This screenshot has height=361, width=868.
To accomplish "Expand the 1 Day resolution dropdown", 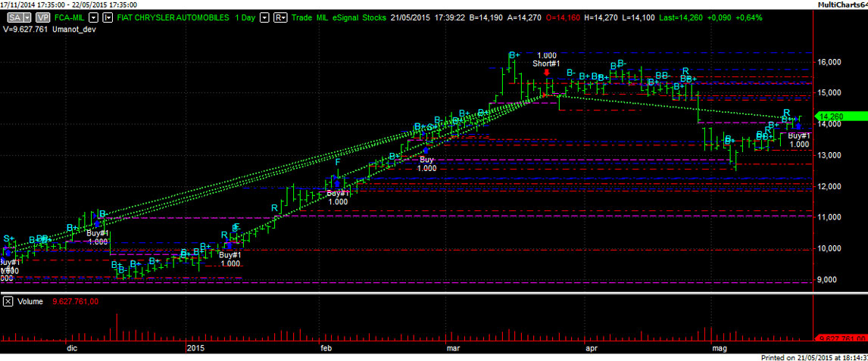I will [264, 17].
